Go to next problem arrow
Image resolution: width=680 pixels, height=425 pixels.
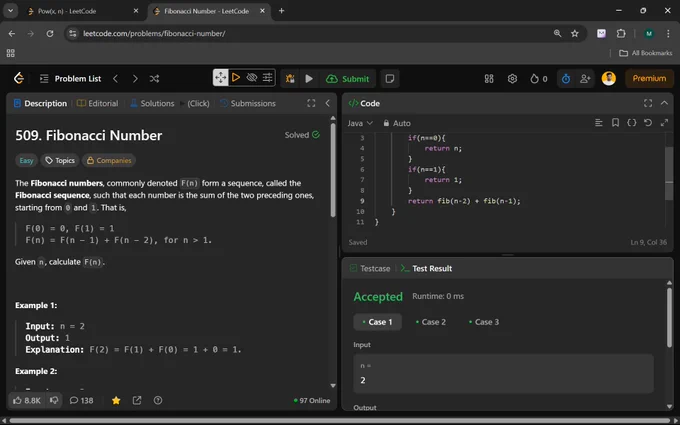click(x=135, y=78)
